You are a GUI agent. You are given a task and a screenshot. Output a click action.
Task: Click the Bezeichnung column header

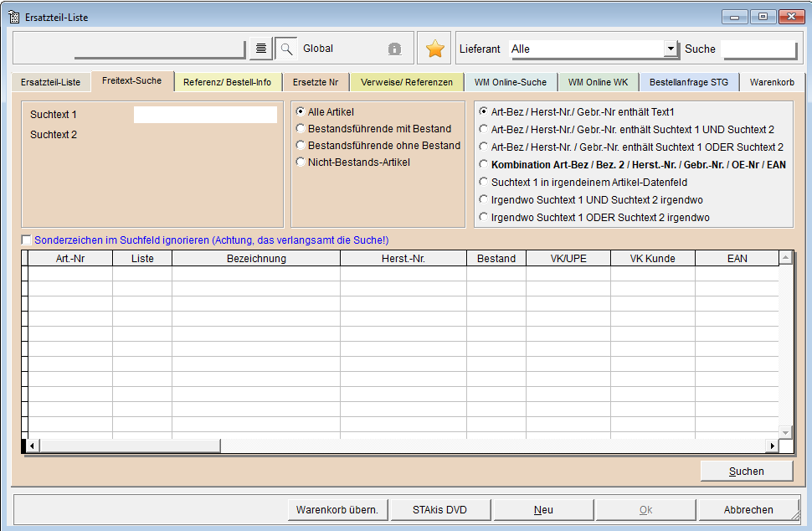[256, 259]
